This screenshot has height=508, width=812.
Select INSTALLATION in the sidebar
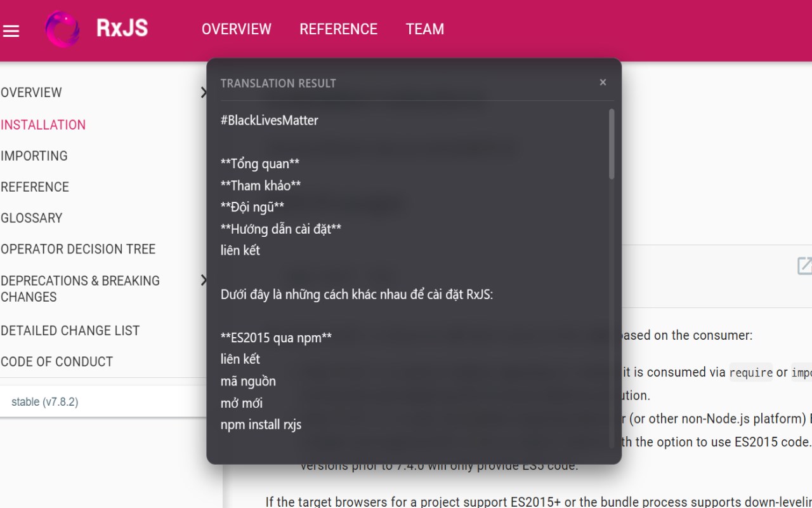[x=43, y=124]
